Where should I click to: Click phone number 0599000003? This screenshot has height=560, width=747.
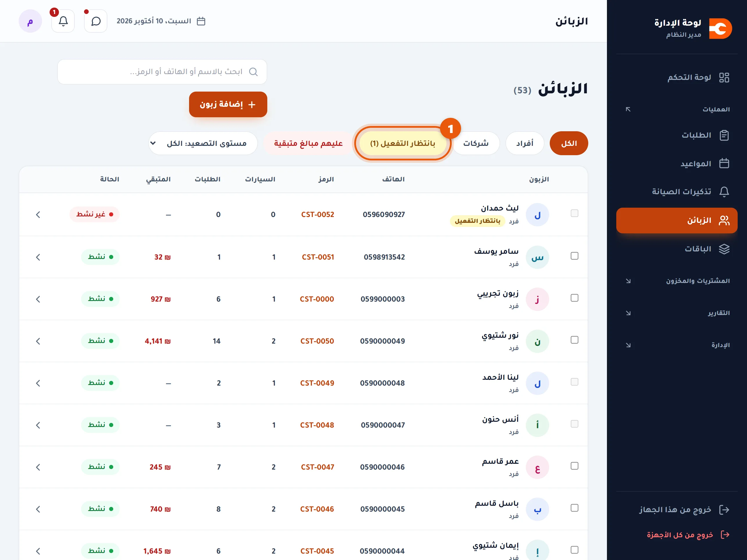tap(383, 299)
